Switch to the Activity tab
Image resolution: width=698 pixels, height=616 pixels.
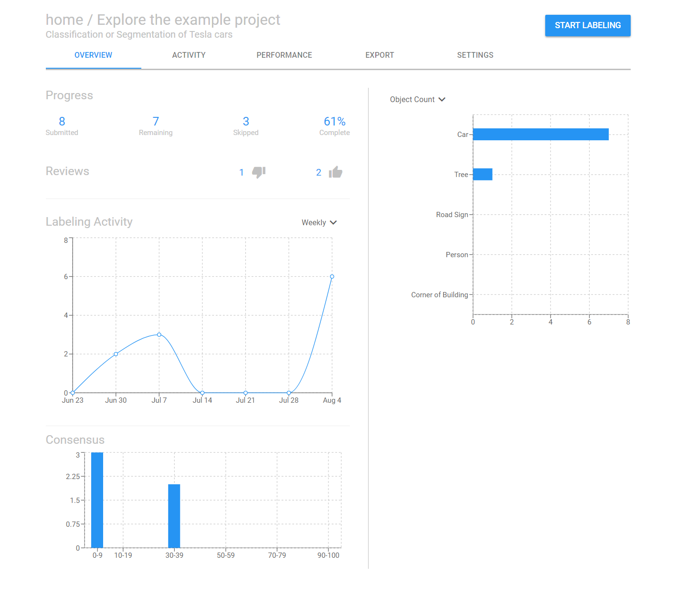pos(189,55)
